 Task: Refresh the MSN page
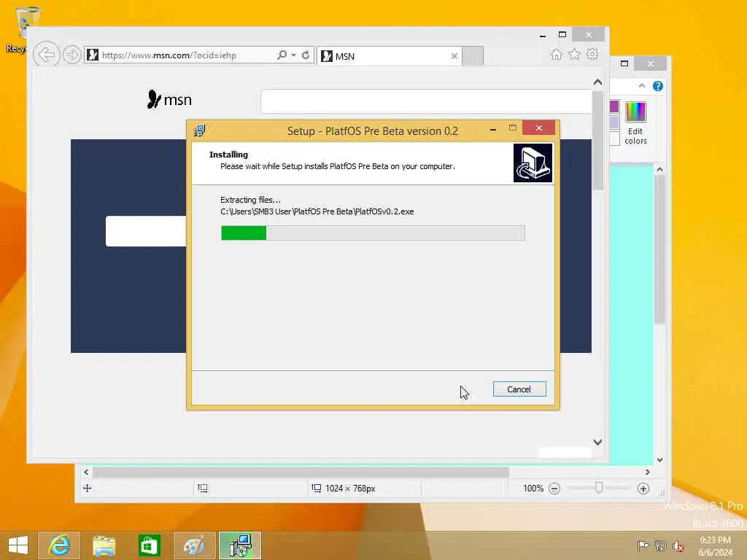(306, 55)
